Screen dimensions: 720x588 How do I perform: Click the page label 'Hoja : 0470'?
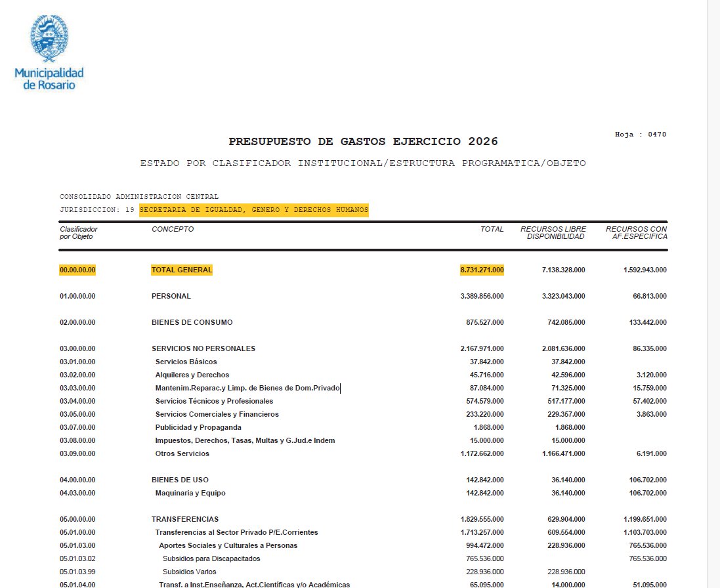tap(641, 135)
